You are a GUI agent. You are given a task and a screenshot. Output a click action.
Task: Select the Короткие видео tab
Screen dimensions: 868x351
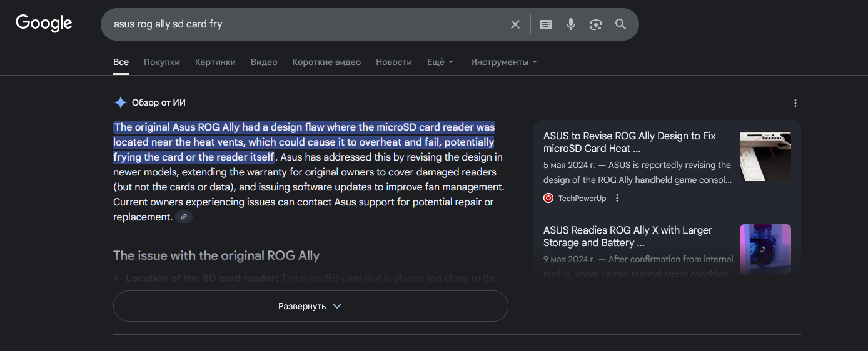326,62
